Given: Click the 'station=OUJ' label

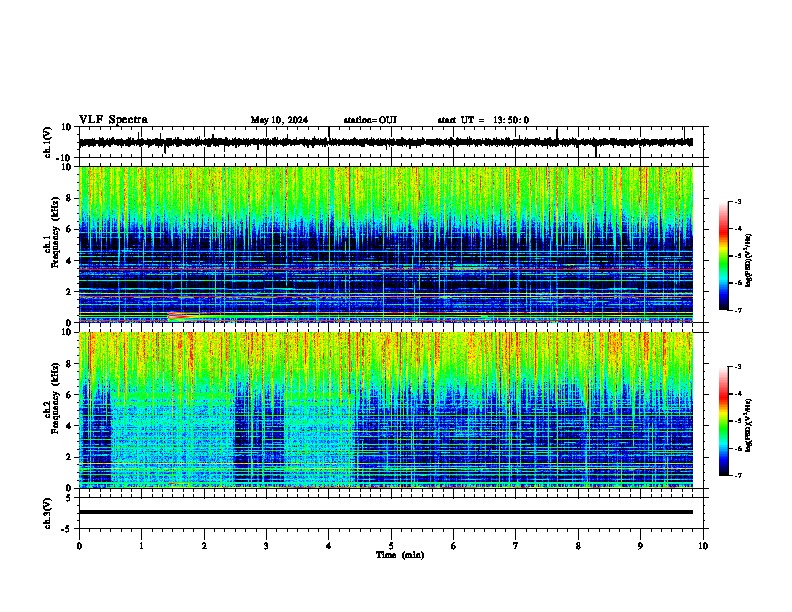Looking at the screenshot, I should (x=370, y=120).
